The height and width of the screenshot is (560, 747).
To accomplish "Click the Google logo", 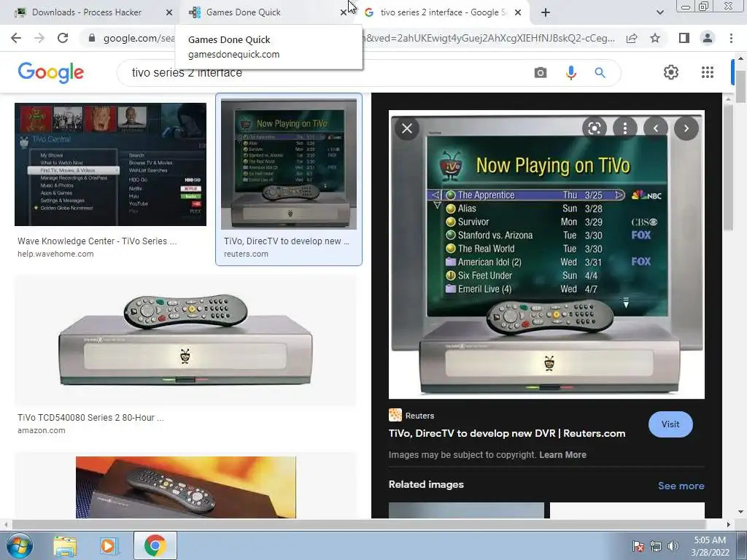I will click(51, 72).
